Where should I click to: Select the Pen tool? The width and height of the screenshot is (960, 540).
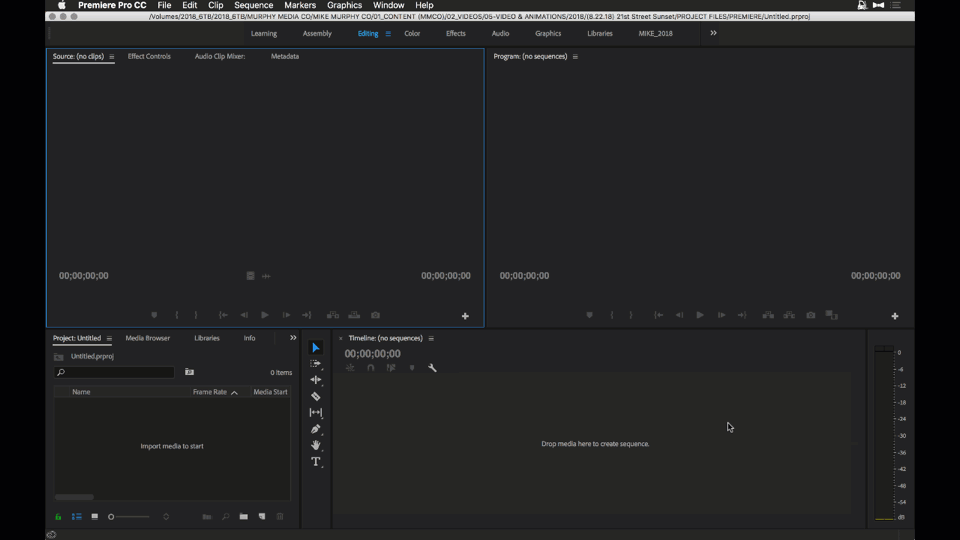coord(315,429)
